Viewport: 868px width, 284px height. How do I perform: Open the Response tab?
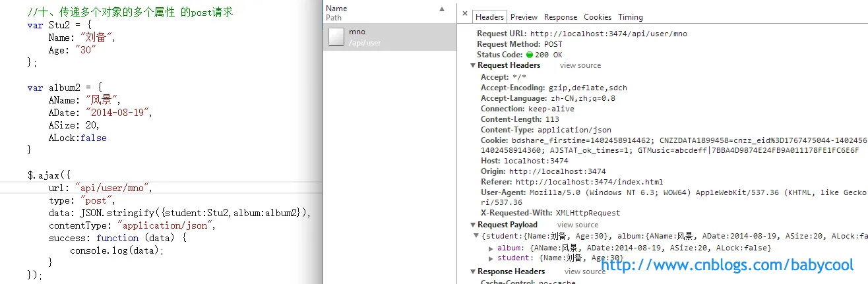[560, 17]
